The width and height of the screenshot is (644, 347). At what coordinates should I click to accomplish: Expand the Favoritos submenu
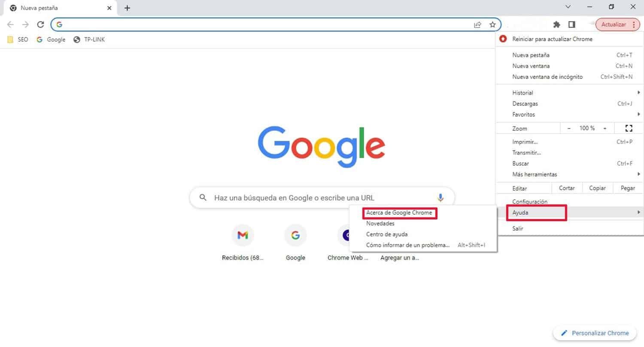coord(569,115)
